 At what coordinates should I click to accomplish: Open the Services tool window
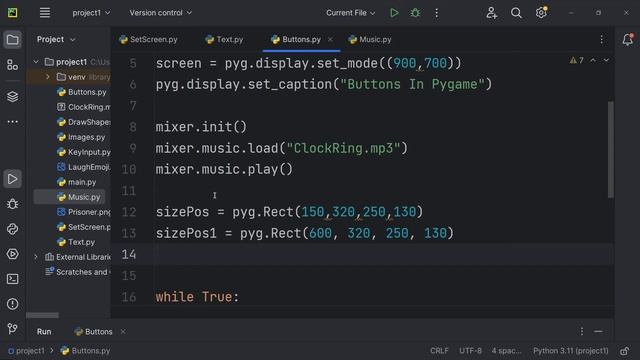click(12, 254)
